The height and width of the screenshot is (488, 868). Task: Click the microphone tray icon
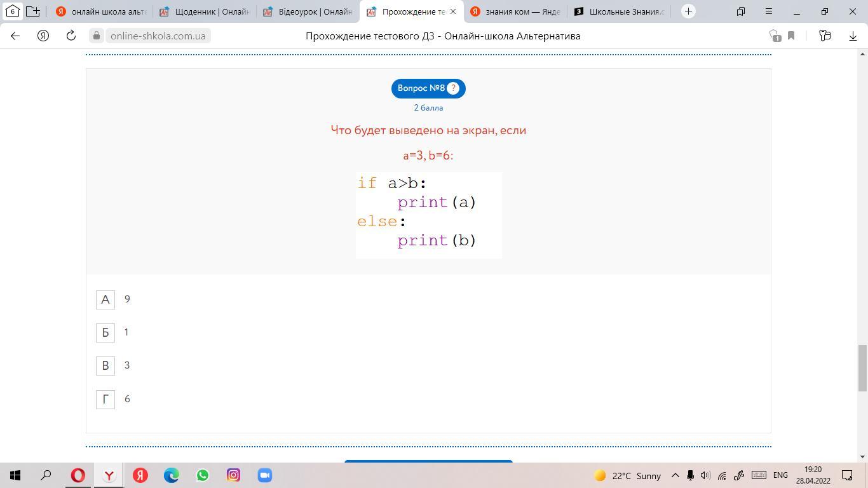pyautogui.click(x=690, y=475)
